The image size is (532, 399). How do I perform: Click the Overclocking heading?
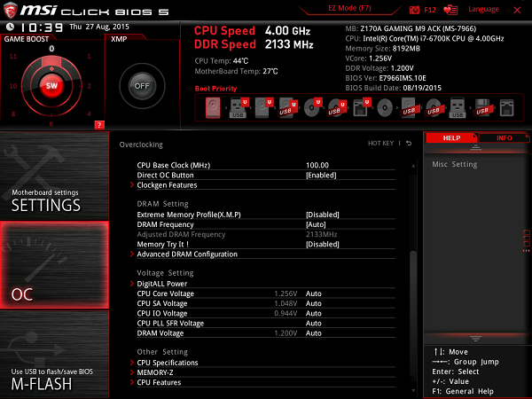point(141,145)
